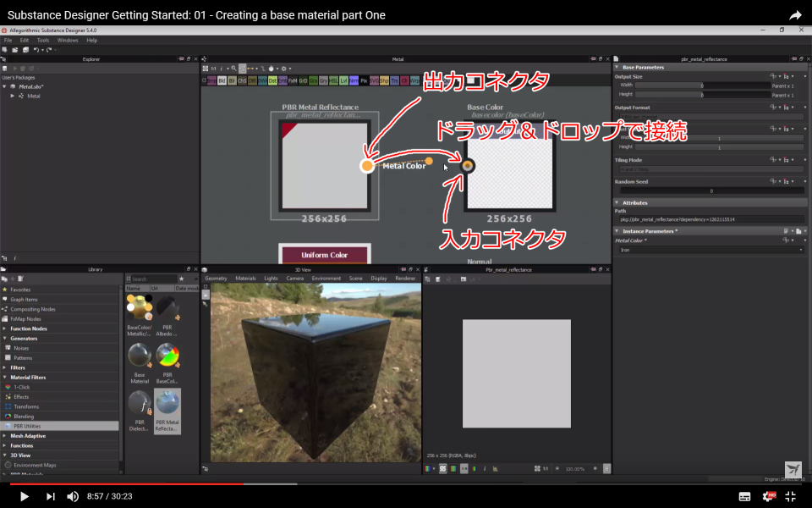Viewport: 812px width, 508px height.
Task: Click the 1:1 zoom button in graph toolbar
Action: tap(213, 69)
